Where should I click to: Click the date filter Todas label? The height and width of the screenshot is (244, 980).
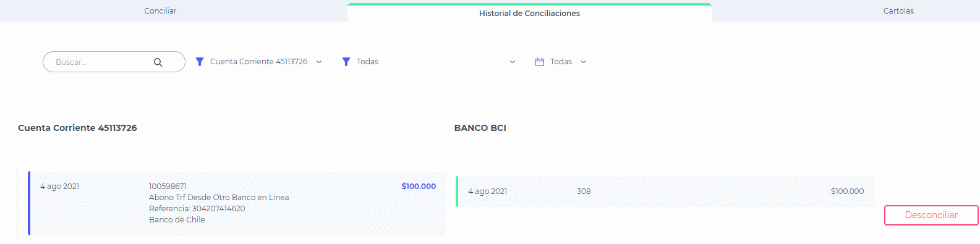click(x=561, y=62)
